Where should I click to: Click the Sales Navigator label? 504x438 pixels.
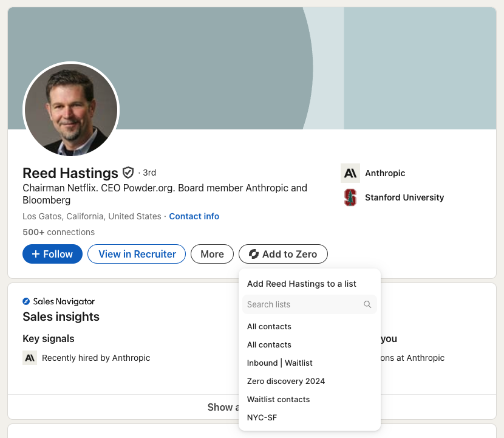[x=64, y=301]
